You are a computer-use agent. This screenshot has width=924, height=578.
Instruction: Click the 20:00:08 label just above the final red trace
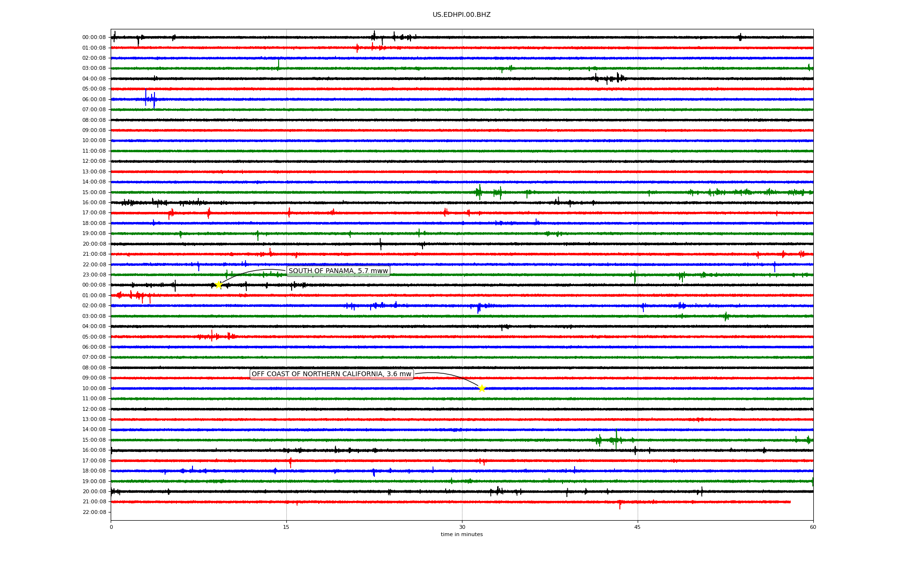click(x=94, y=491)
